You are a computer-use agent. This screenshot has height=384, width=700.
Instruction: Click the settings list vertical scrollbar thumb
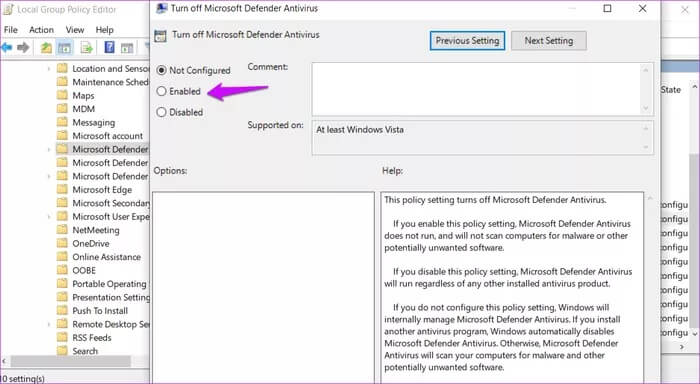point(694,241)
